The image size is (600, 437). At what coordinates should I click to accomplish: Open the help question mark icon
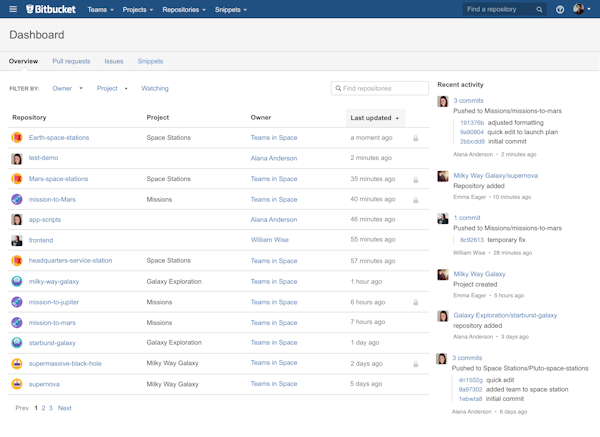click(x=560, y=10)
